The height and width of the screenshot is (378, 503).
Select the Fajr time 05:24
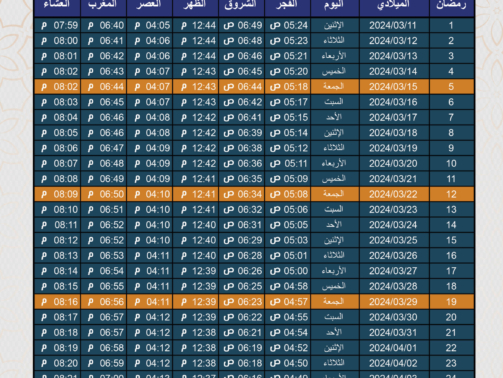tap(288, 25)
